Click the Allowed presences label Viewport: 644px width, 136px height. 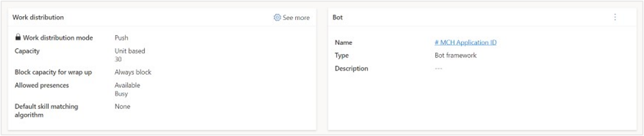[42, 85]
